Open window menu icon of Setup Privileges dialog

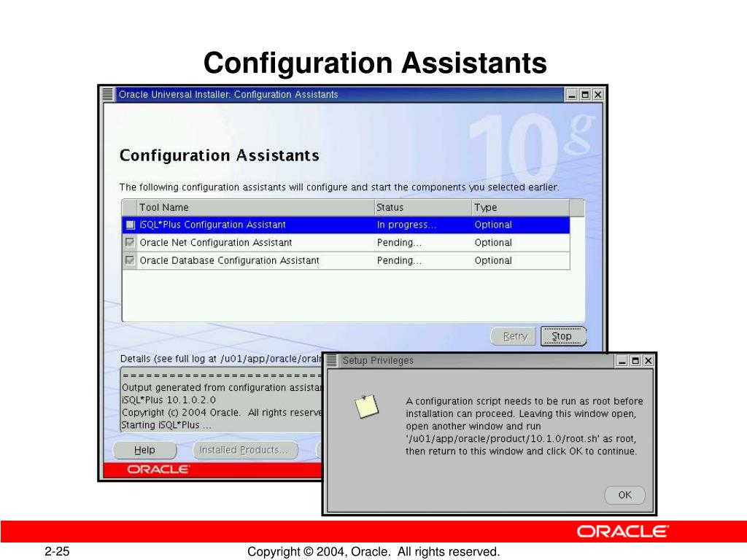332,360
